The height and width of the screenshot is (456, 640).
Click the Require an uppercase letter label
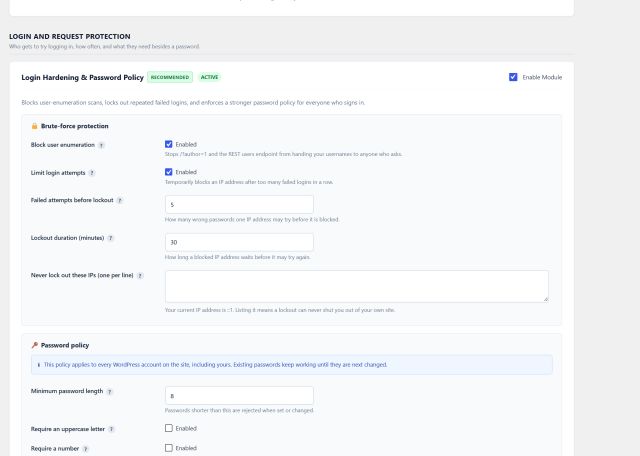coord(68,429)
